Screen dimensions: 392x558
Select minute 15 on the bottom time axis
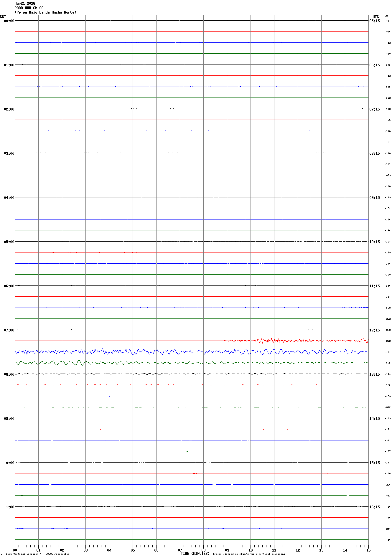point(368,550)
